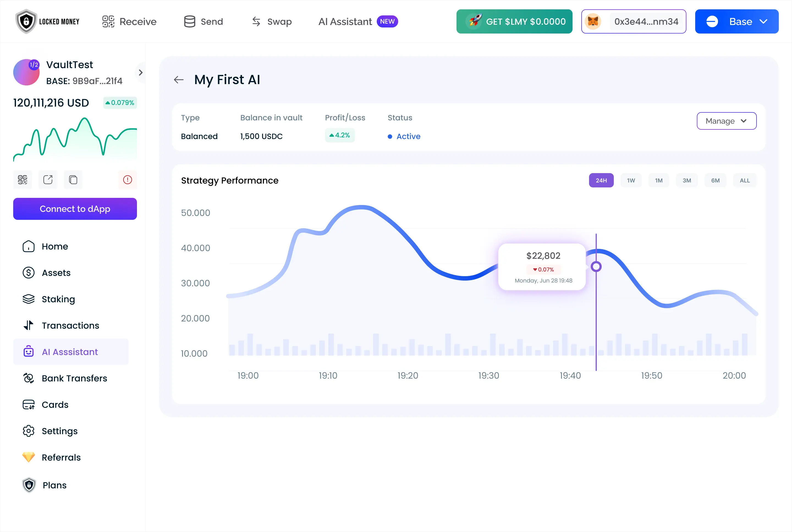Image resolution: width=792 pixels, height=532 pixels.
Task: Open AI Assistant from the top menu
Action: [x=345, y=21]
